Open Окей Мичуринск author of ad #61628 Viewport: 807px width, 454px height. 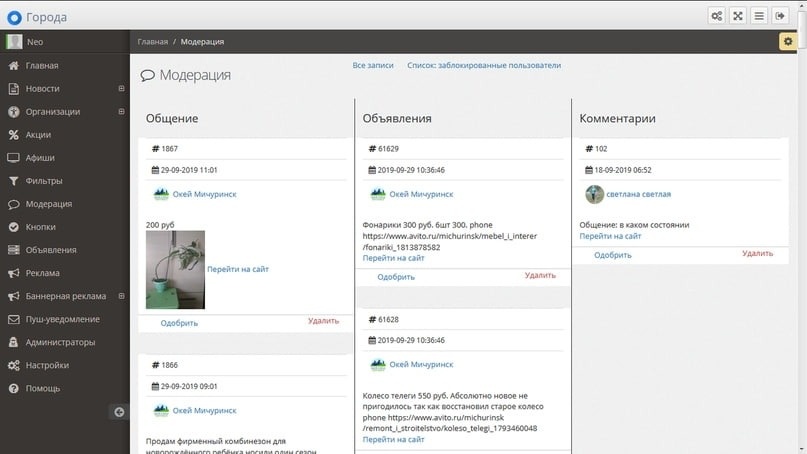click(x=421, y=364)
